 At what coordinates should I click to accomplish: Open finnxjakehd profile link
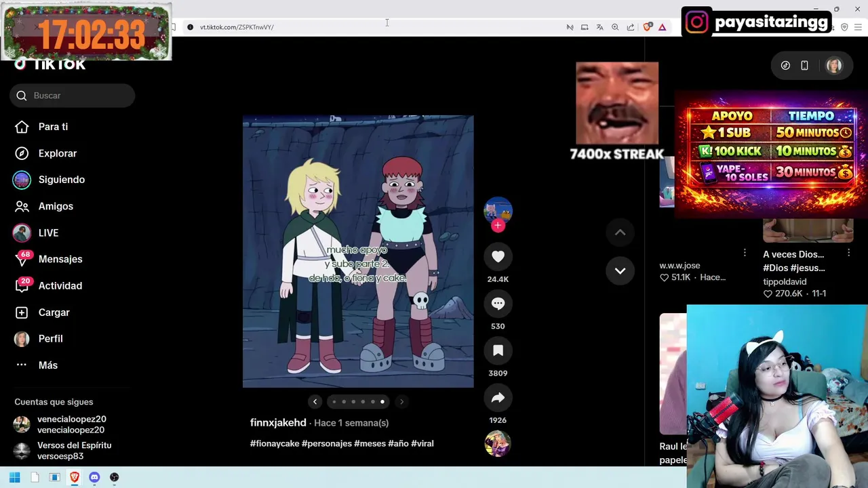click(278, 422)
